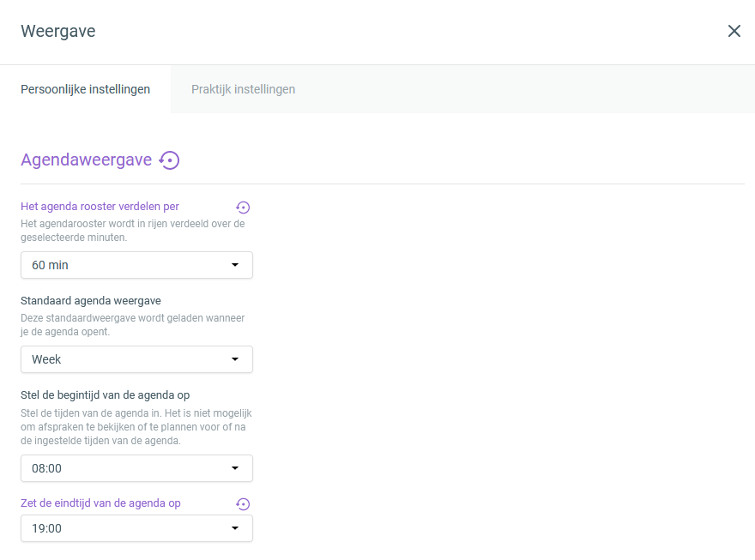Screen dimensions: 755x560
Task: Click the arrow in the Week dropdown
Action: (235, 359)
